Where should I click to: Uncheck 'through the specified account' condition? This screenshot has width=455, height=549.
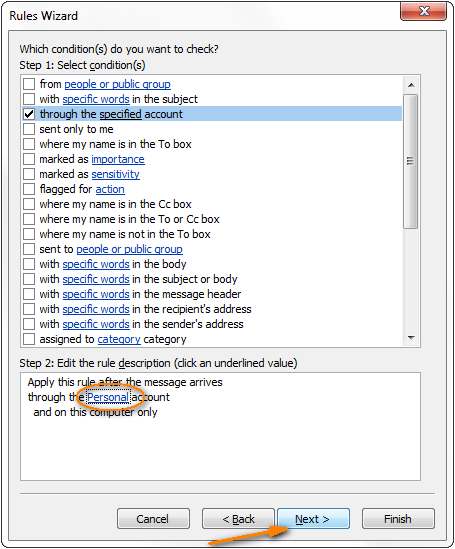[x=29, y=114]
